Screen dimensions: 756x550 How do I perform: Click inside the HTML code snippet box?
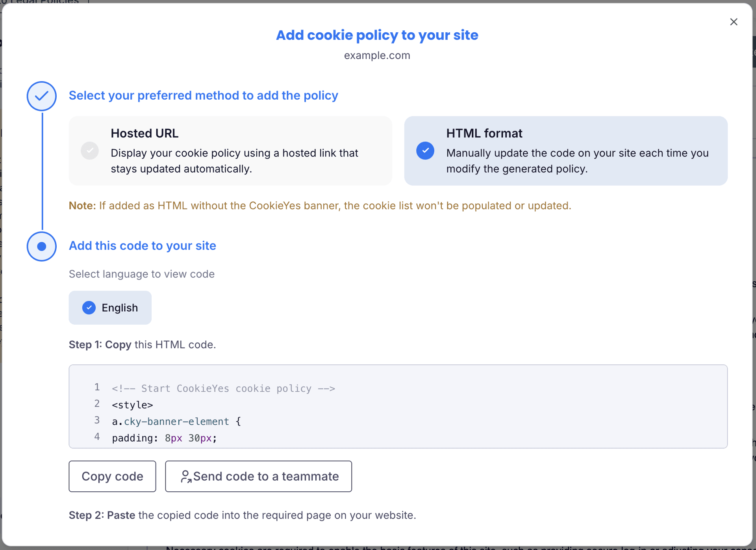click(398, 406)
